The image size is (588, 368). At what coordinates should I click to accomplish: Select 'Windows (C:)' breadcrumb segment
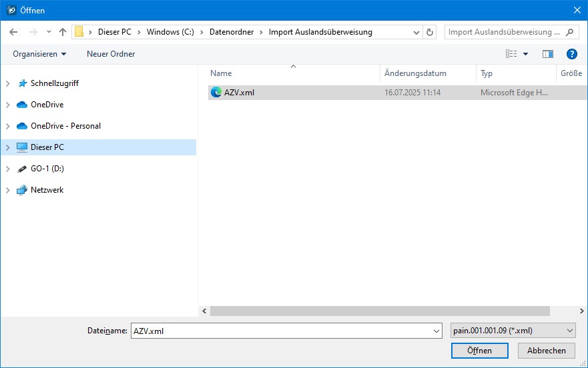pos(170,32)
